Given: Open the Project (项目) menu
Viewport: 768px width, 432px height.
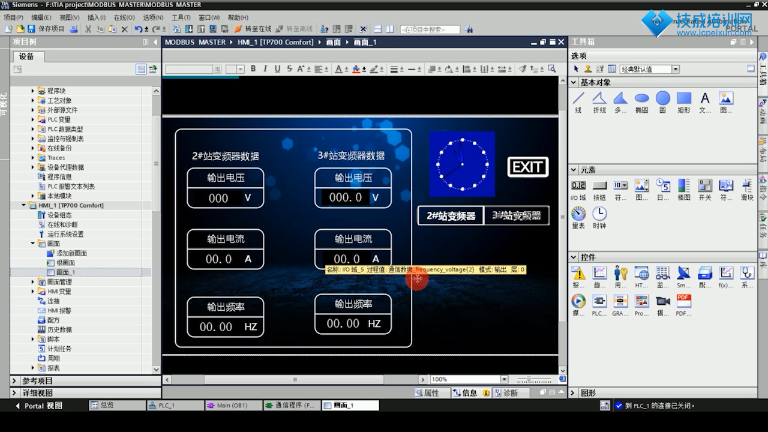Looking at the screenshot, I should tap(13, 17).
